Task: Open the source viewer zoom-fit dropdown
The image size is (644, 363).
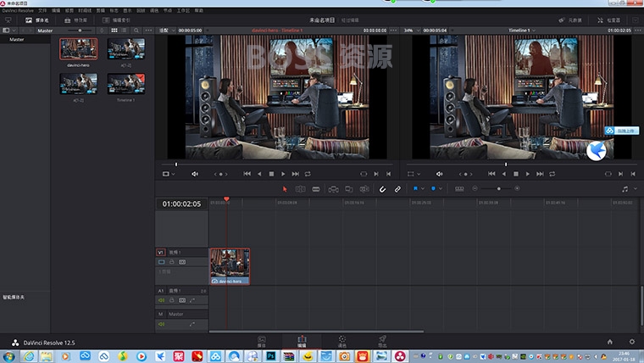Action: 167,31
